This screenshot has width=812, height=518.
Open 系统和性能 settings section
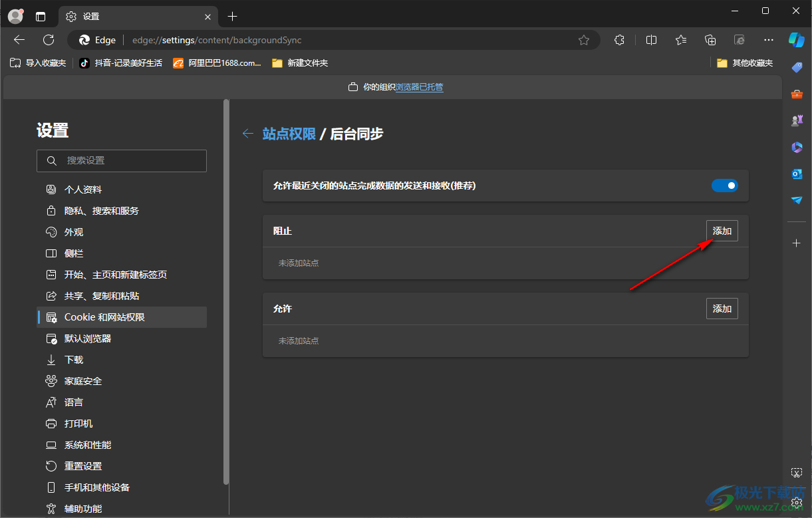pyautogui.click(x=122, y=445)
